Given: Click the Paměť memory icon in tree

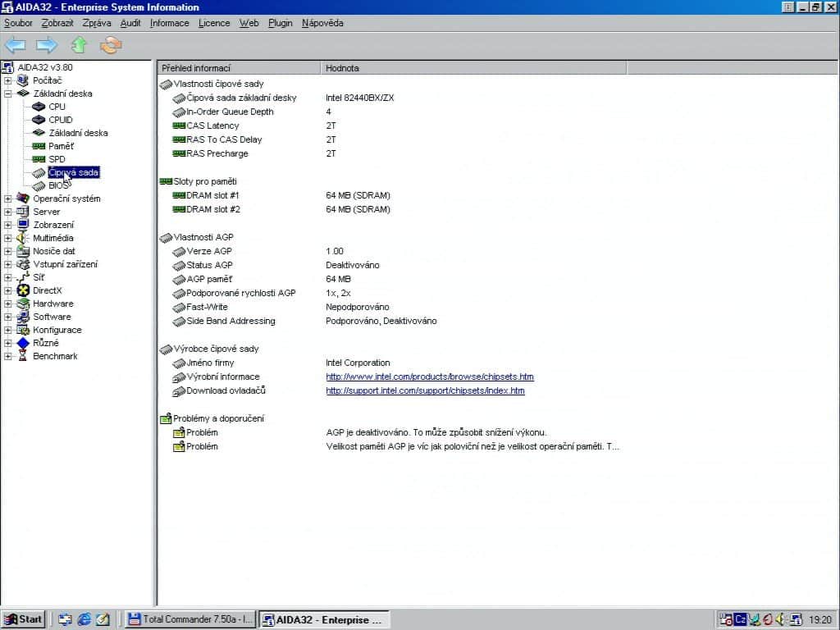Looking at the screenshot, I should [39, 146].
